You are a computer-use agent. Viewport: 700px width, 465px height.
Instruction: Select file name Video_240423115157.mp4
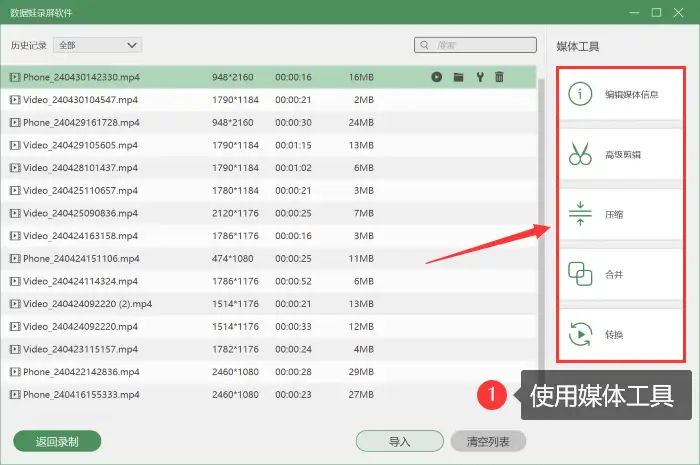[x=80, y=349]
